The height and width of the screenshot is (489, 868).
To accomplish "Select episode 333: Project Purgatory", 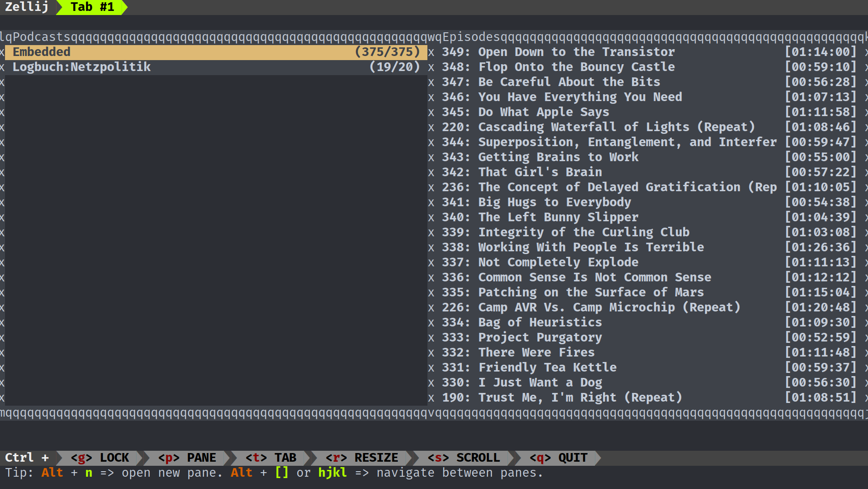I will (649, 337).
